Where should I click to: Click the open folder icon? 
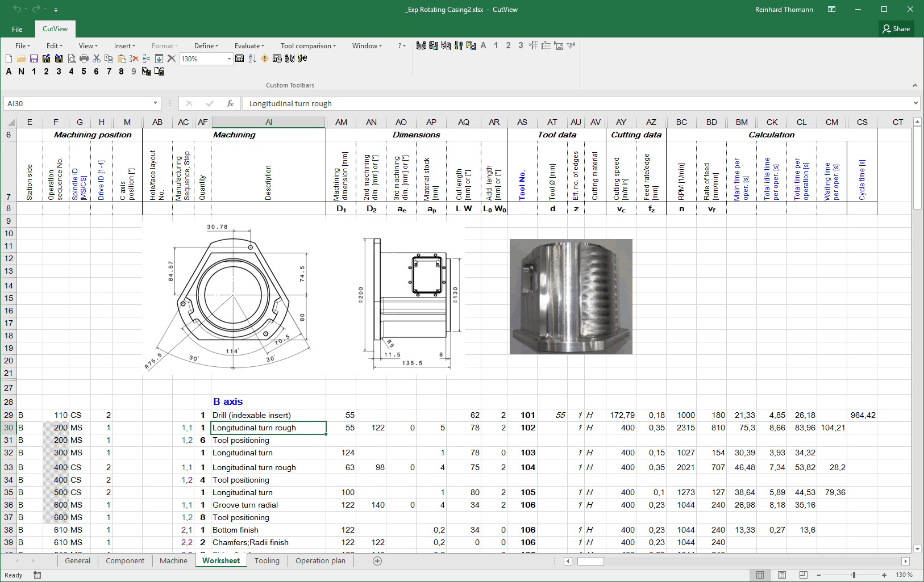click(22, 58)
